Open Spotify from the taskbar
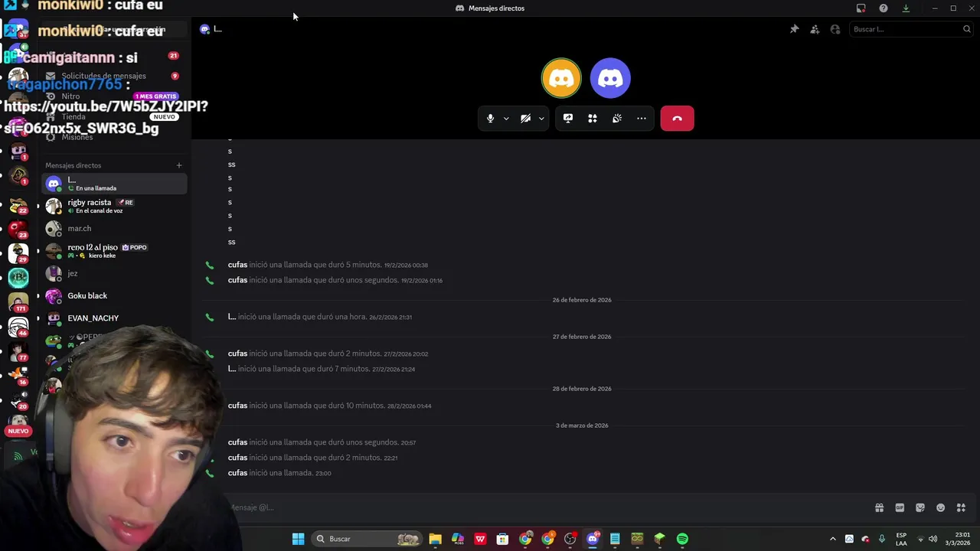Image resolution: width=980 pixels, height=551 pixels. tap(682, 539)
